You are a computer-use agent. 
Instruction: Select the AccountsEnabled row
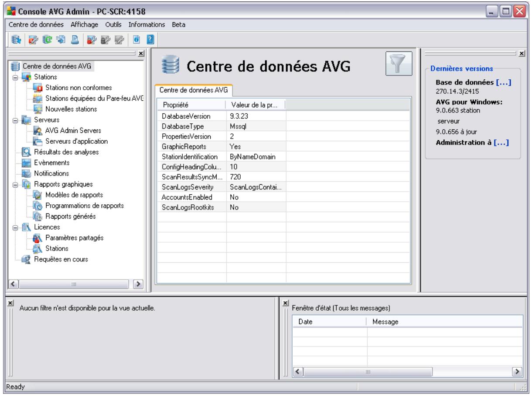(283, 197)
